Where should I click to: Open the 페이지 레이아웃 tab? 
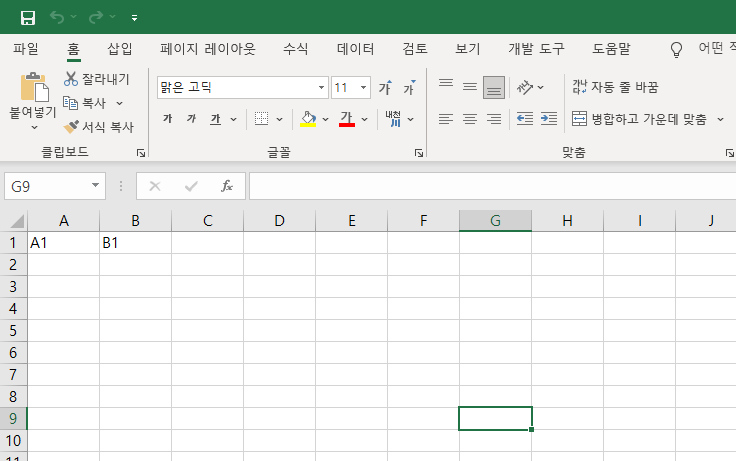tap(207, 49)
